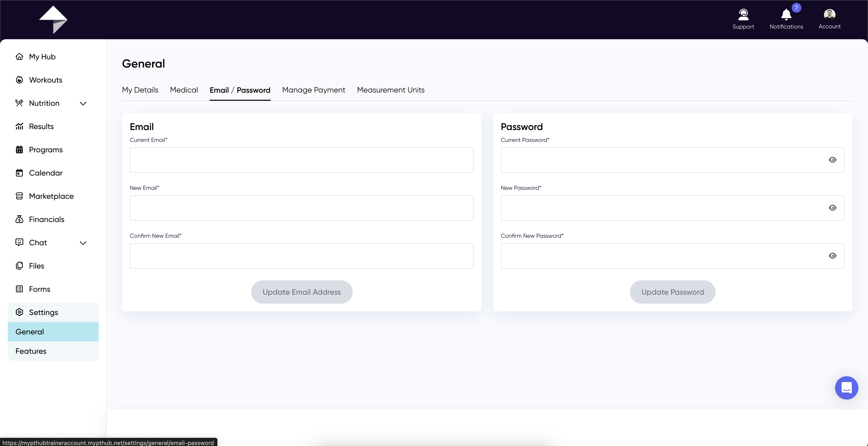Click the Notifications label in header
Screen dimensions: 868x446
pos(786,27)
